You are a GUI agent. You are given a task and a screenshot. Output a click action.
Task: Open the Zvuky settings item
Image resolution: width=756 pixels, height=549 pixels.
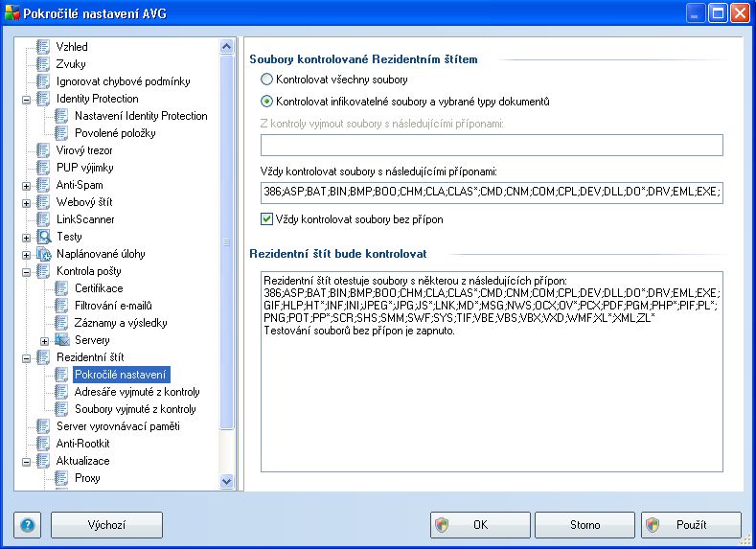(71, 64)
